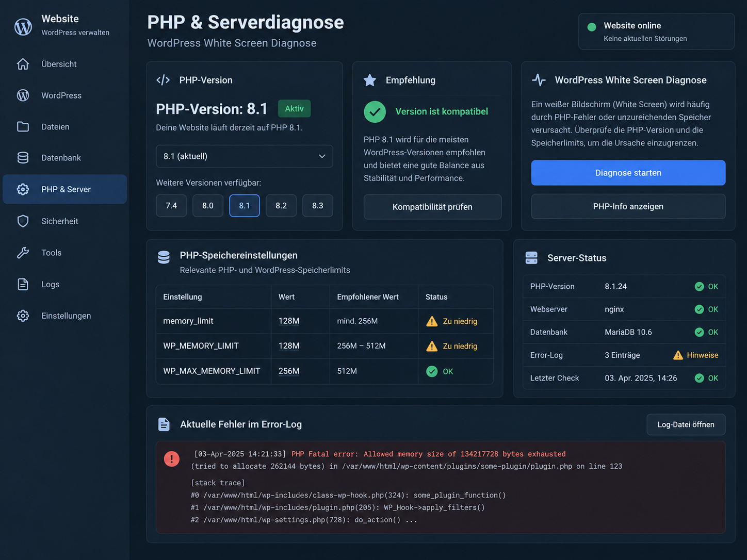Click the document icon for Logs

click(23, 284)
